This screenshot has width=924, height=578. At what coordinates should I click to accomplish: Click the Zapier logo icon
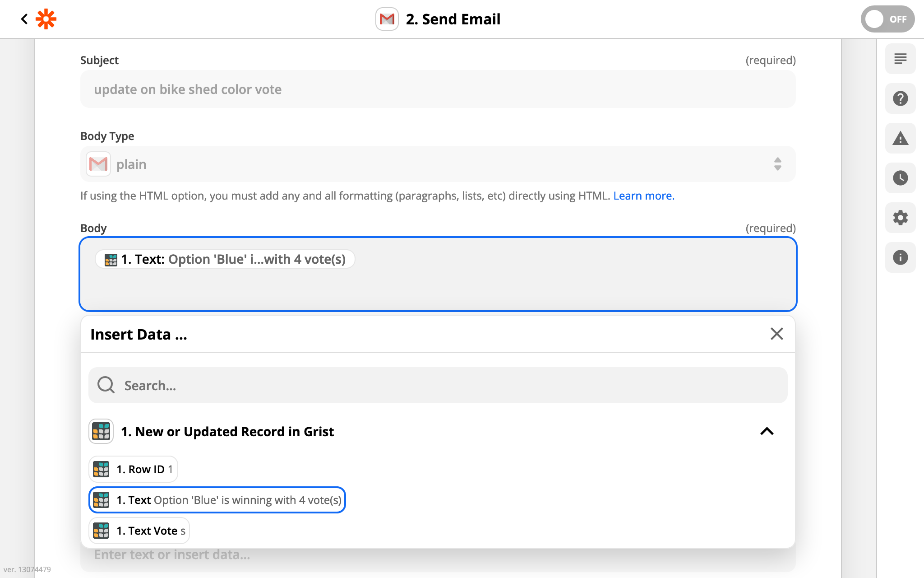click(46, 19)
